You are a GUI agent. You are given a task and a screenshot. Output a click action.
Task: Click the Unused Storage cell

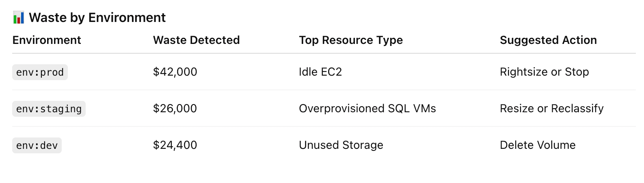(x=341, y=145)
